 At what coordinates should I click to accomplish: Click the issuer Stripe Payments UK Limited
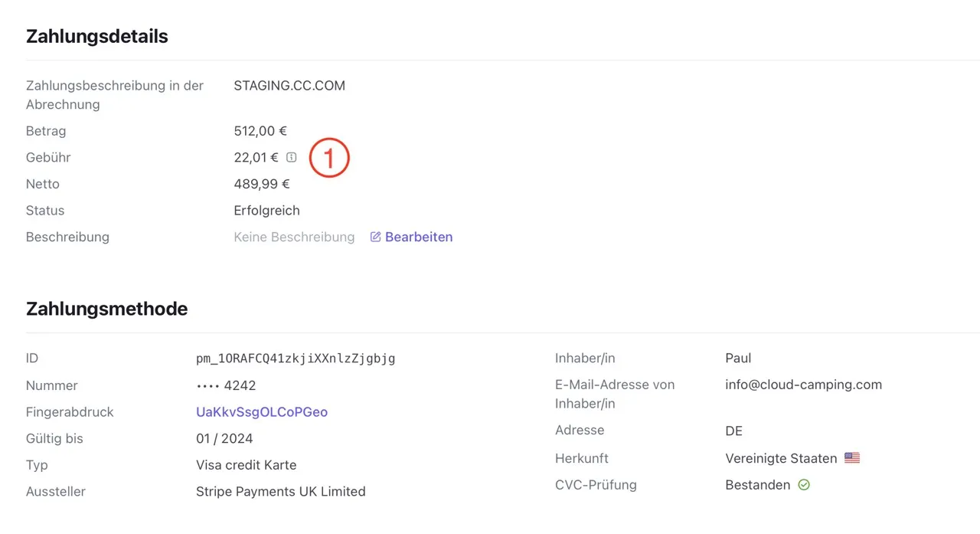[x=281, y=492]
